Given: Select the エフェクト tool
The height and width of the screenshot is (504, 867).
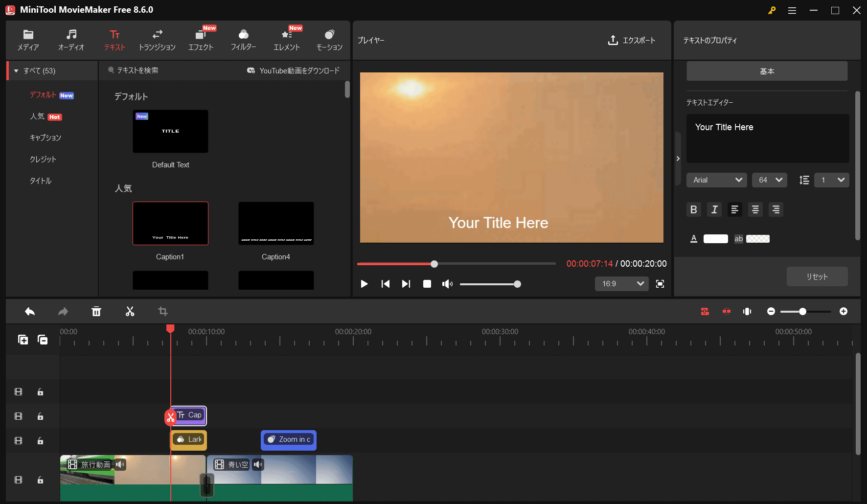Looking at the screenshot, I should coord(201,39).
